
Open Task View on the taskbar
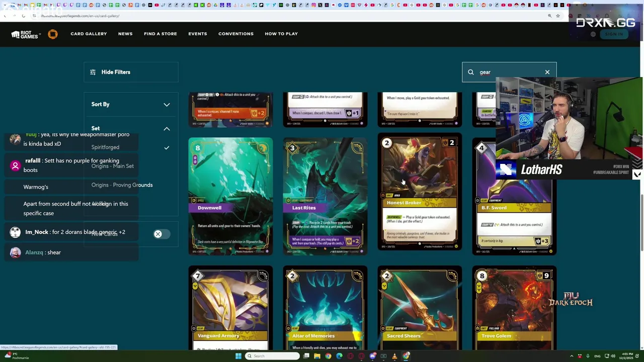(306, 356)
